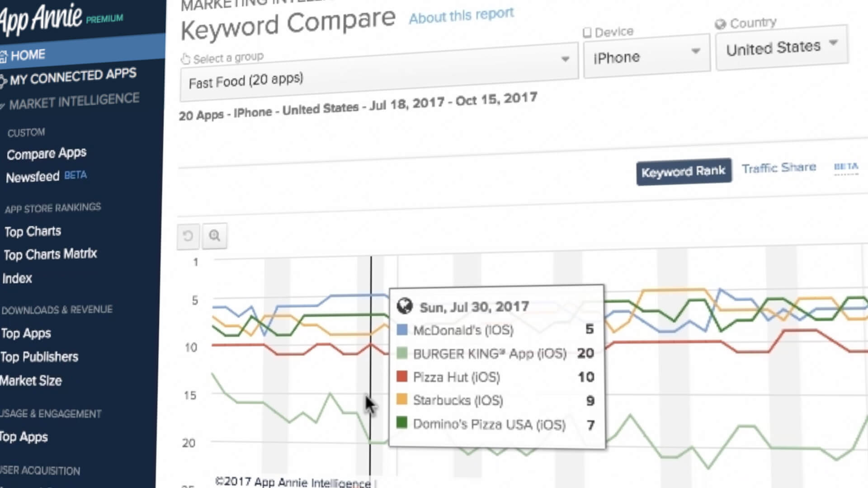The image size is (868, 488).
Task: Click the zoom/search chart icon
Action: click(x=215, y=235)
